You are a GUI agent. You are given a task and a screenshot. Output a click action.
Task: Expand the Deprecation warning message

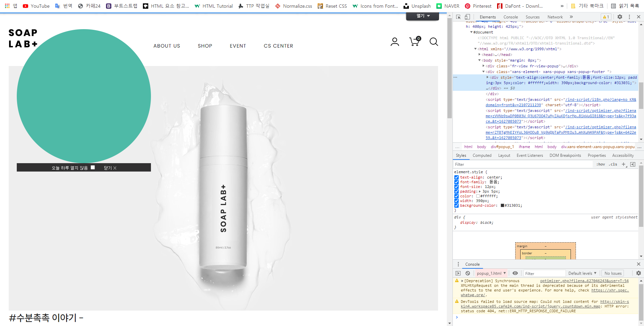pos(462,281)
